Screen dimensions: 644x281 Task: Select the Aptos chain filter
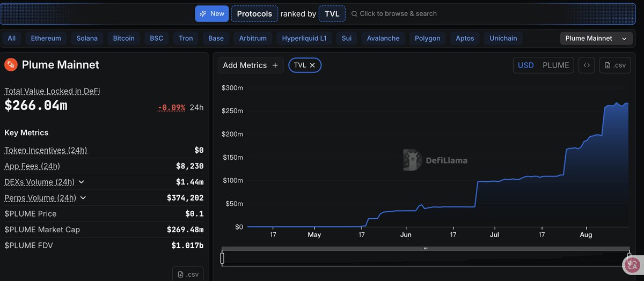pos(465,38)
